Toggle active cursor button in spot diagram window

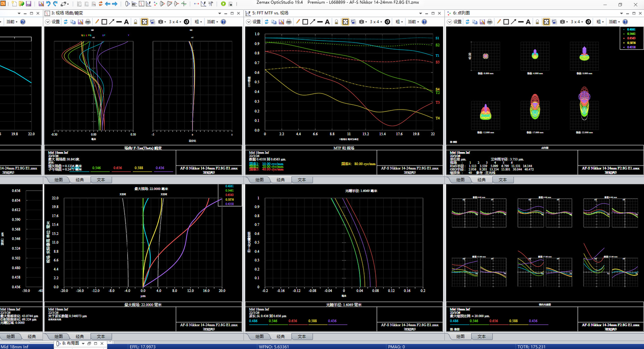[547, 22]
